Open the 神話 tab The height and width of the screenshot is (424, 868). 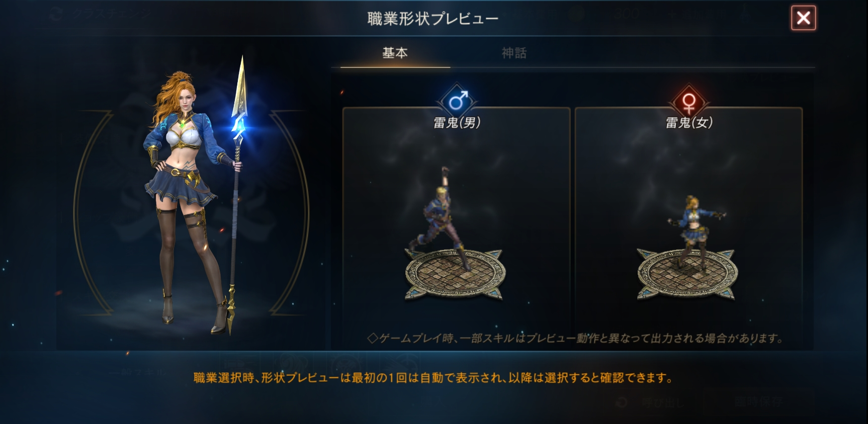[514, 53]
